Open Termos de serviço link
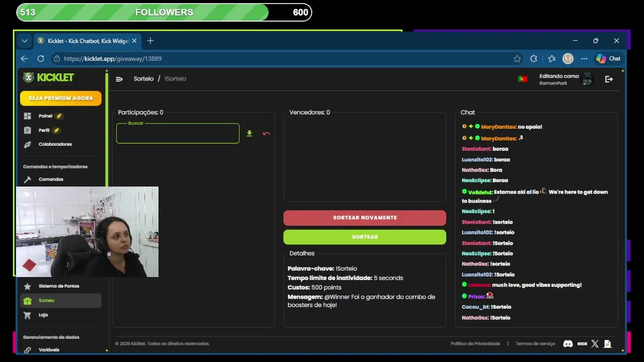This screenshot has height=362, width=644. (x=535, y=344)
